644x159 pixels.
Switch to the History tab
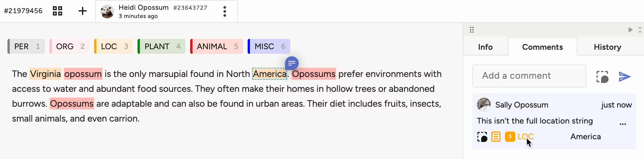coord(607,47)
